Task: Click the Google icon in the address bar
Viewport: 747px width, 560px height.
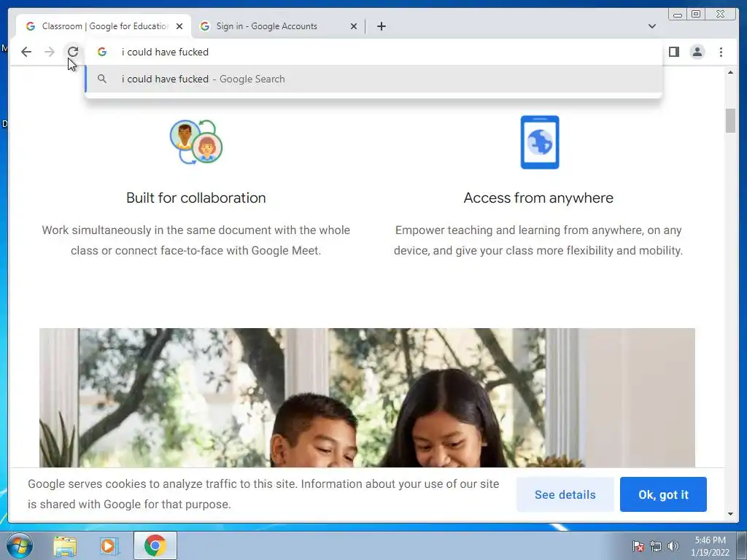Action: (102, 52)
